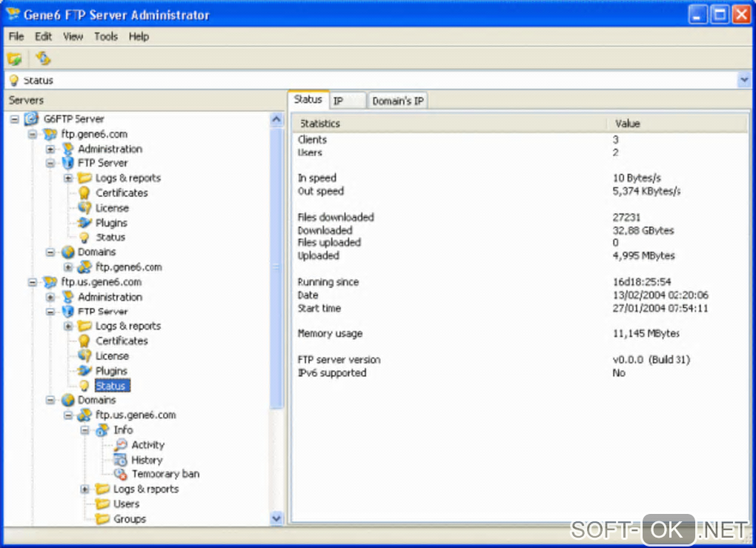Collapse the ftp.us.gene6.com server node
The image size is (756, 548).
tap(33, 282)
